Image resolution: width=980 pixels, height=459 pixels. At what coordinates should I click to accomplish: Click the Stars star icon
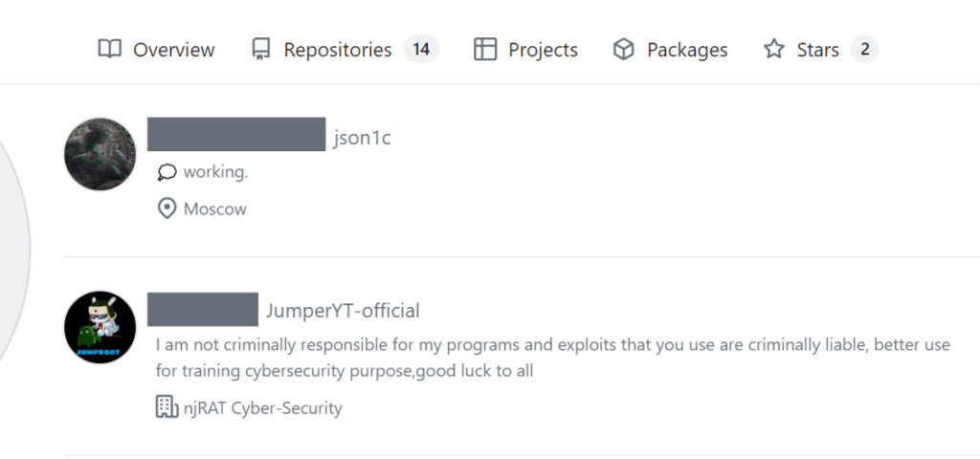(x=774, y=49)
